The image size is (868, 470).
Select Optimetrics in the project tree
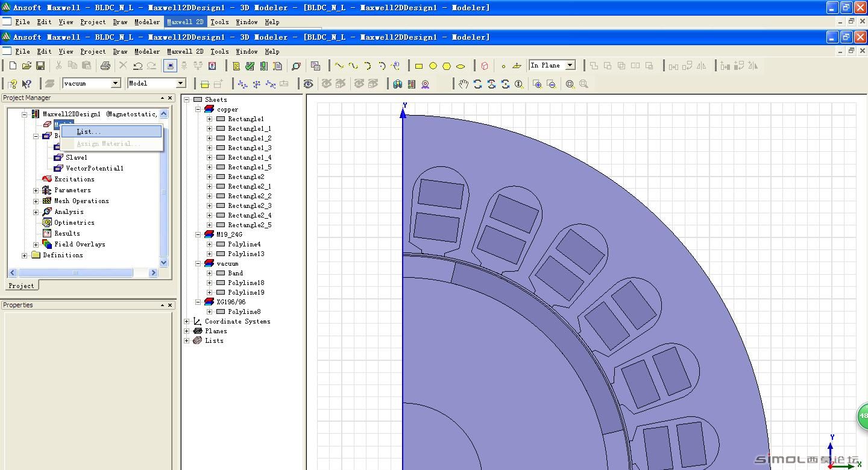tap(74, 222)
